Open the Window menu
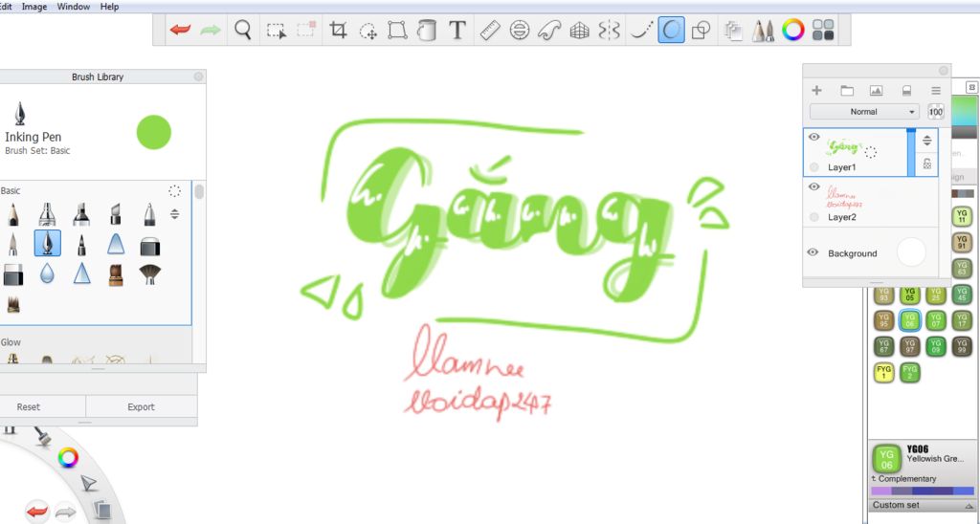 [x=73, y=7]
